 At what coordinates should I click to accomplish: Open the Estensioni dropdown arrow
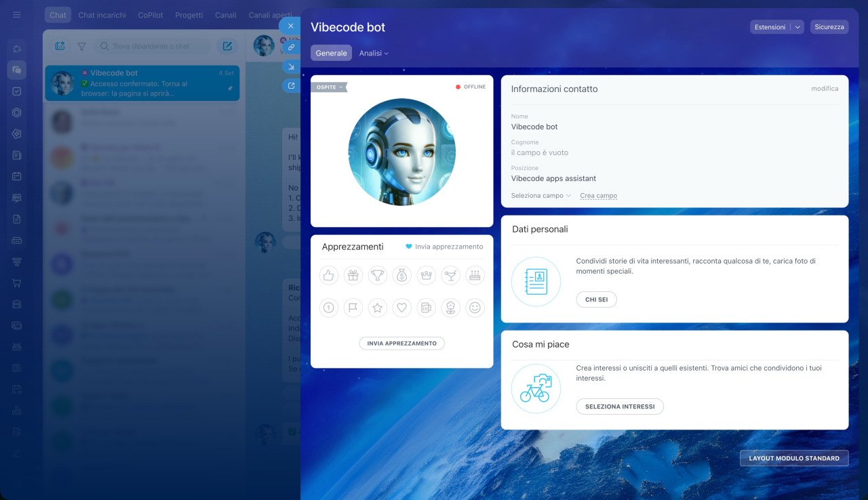797,27
